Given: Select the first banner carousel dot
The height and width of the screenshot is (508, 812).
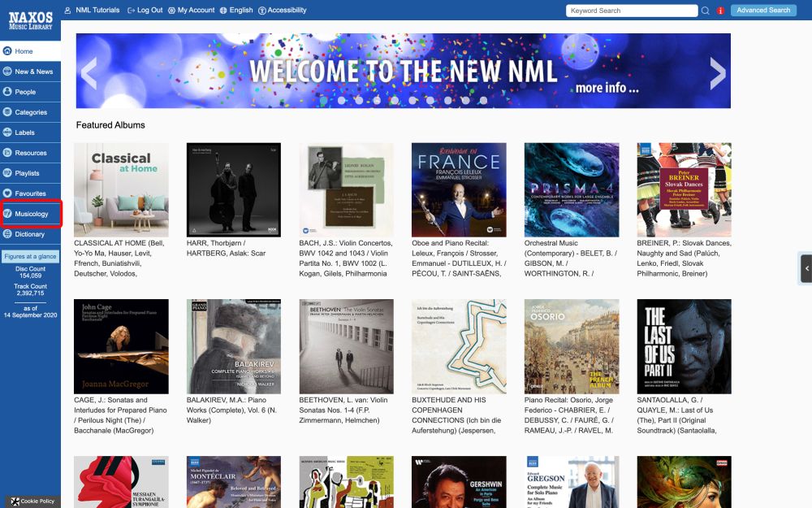Looking at the screenshot, I should tap(324, 101).
